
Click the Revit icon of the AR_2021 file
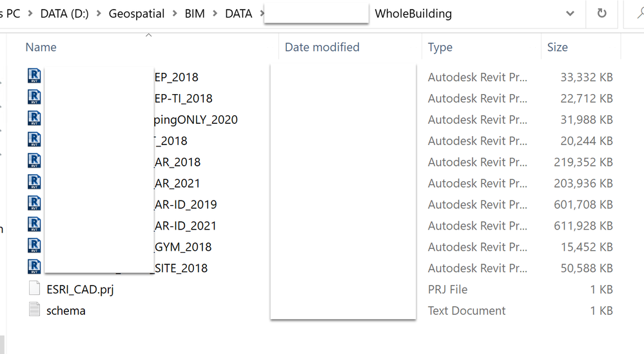(35, 183)
